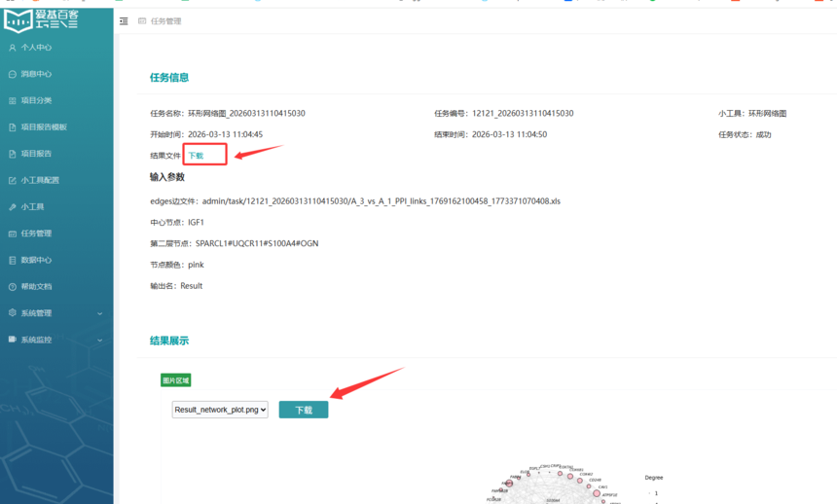Click end time 2026-03-13 11:04:50
The height and width of the screenshot is (504, 837).
(509, 134)
